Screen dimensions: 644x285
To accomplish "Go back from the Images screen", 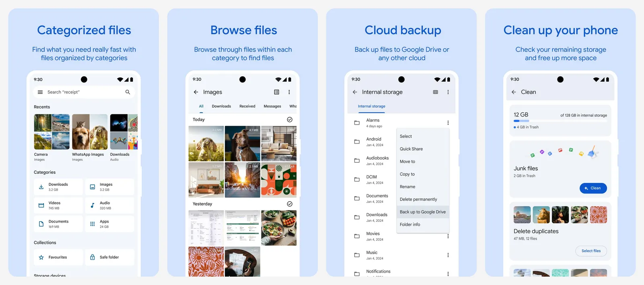I will pos(196,92).
